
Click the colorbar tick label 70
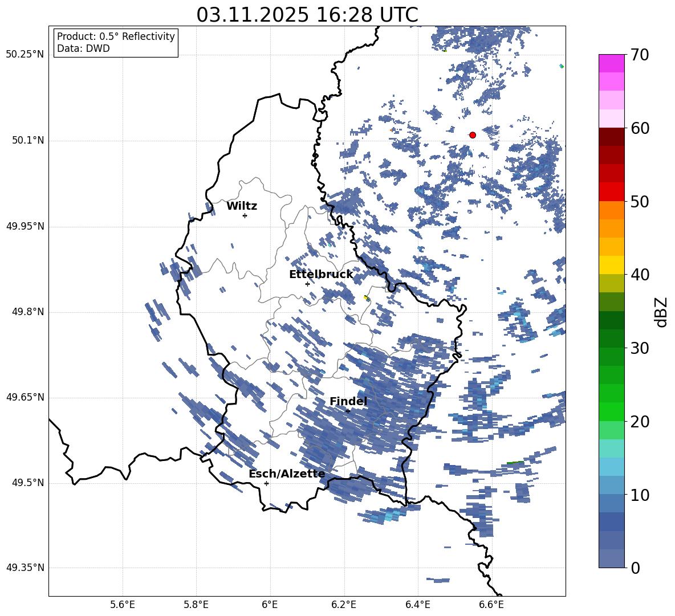(640, 55)
